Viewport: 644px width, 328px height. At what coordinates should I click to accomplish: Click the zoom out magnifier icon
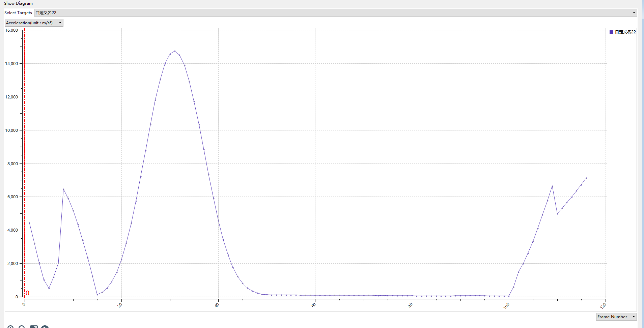pyautogui.click(x=22, y=327)
